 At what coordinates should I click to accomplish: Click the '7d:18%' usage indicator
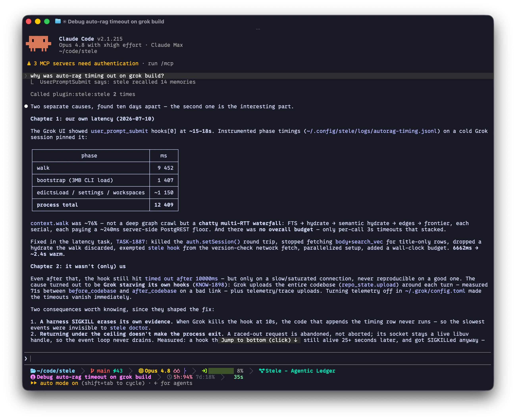[x=205, y=377]
